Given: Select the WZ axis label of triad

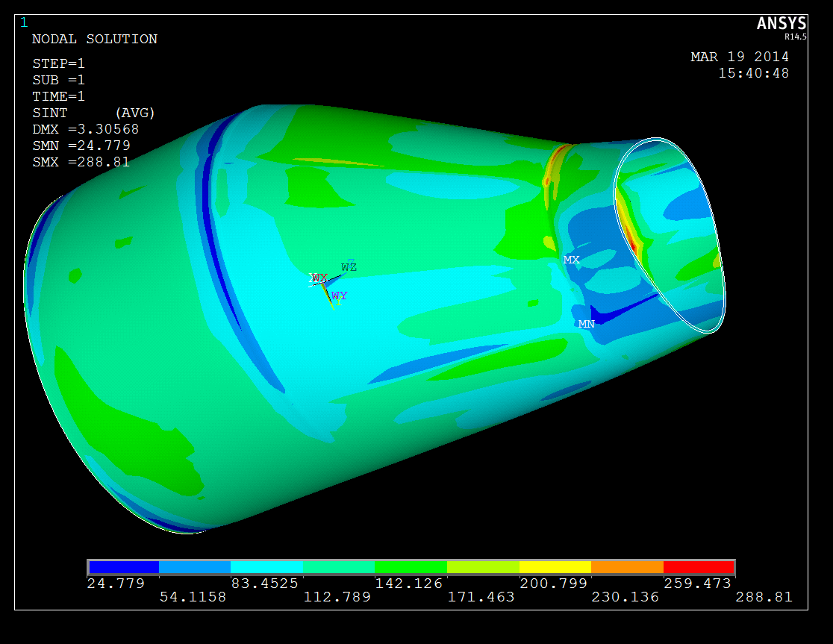Looking at the screenshot, I should [x=349, y=266].
